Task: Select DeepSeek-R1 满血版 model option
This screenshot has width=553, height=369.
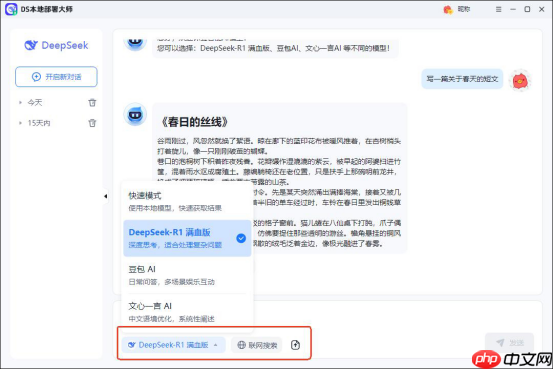Action: (x=187, y=238)
